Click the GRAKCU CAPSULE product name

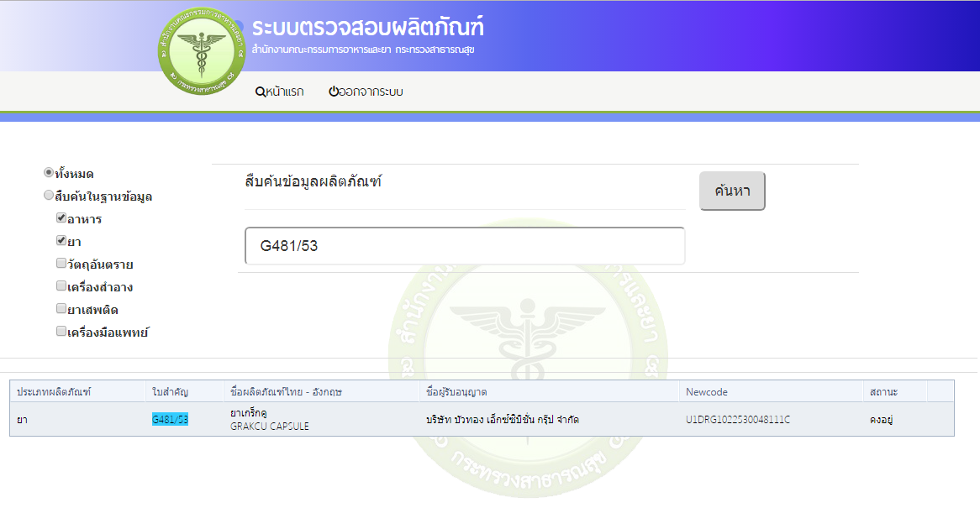[x=269, y=426]
